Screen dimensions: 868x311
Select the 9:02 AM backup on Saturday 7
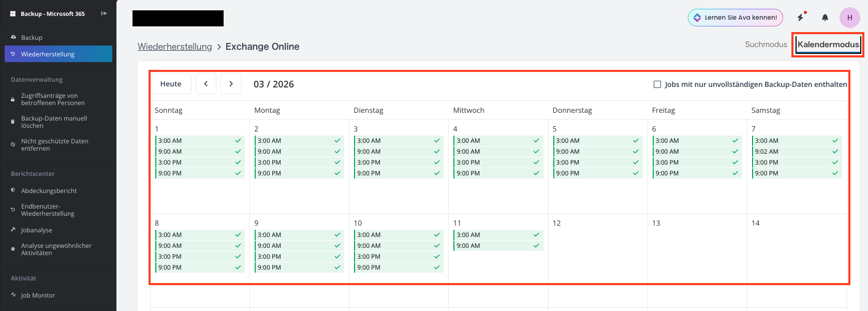click(x=797, y=152)
